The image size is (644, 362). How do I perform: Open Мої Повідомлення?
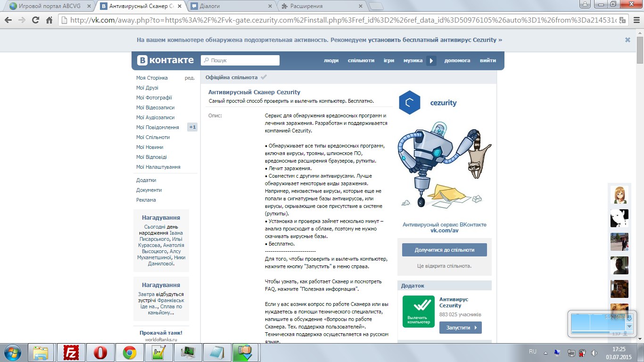coord(157,127)
